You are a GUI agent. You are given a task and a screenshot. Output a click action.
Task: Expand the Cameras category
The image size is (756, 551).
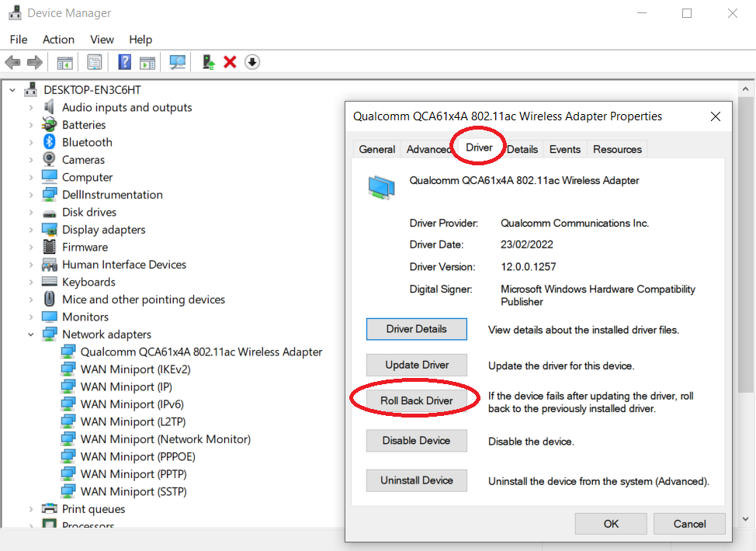click(31, 160)
